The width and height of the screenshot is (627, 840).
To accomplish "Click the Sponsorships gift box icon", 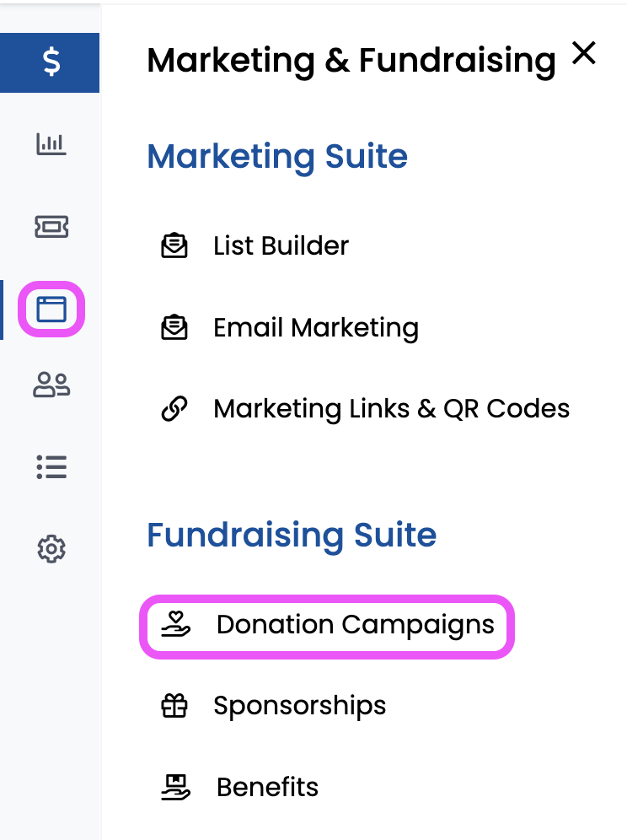I will point(174,706).
